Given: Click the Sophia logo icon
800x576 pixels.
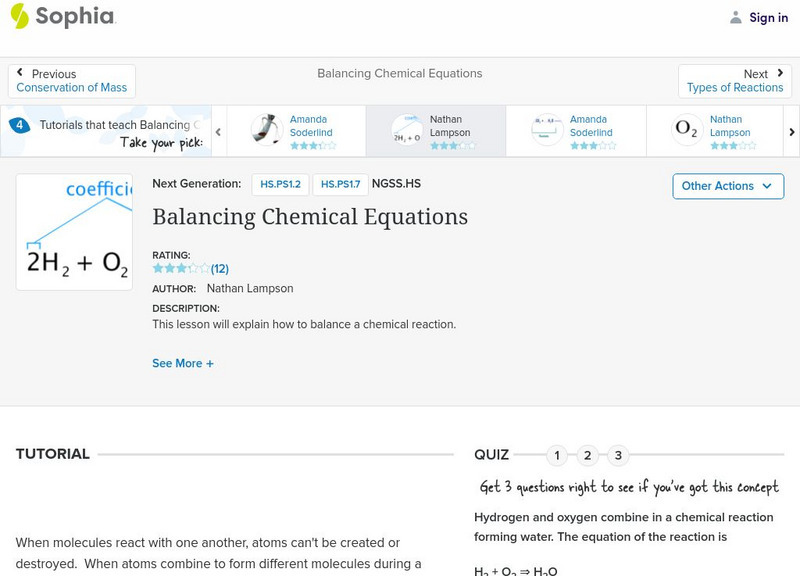Looking at the screenshot, I should tap(20, 16).
